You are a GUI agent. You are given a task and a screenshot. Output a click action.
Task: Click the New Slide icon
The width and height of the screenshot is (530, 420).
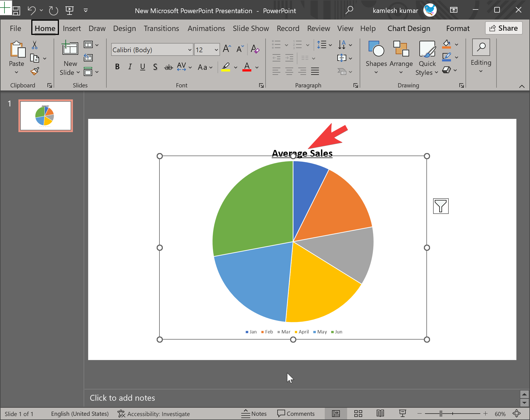tap(70, 47)
